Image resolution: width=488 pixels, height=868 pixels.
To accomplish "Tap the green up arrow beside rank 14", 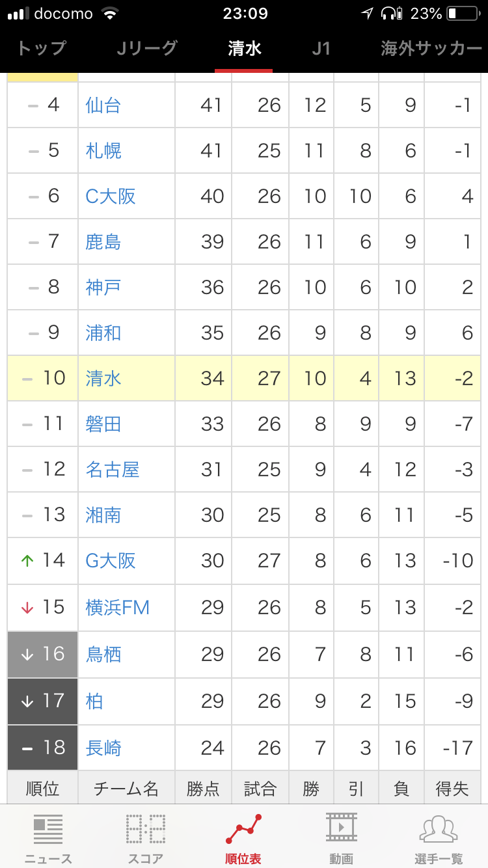I will click(x=27, y=561).
